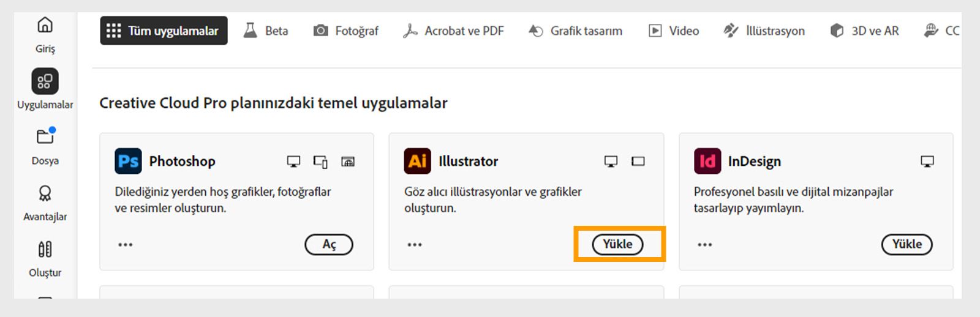Open Dosya files section

click(x=45, y=147)
